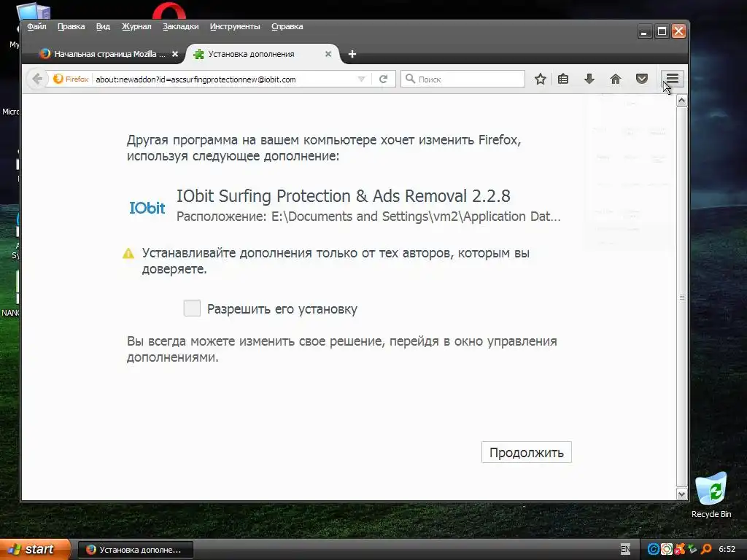This screenshot has height=560, width=747.
Task: Open the Recycle Bin on desktop
Action: pyautogui.click(x=711, y=494)
